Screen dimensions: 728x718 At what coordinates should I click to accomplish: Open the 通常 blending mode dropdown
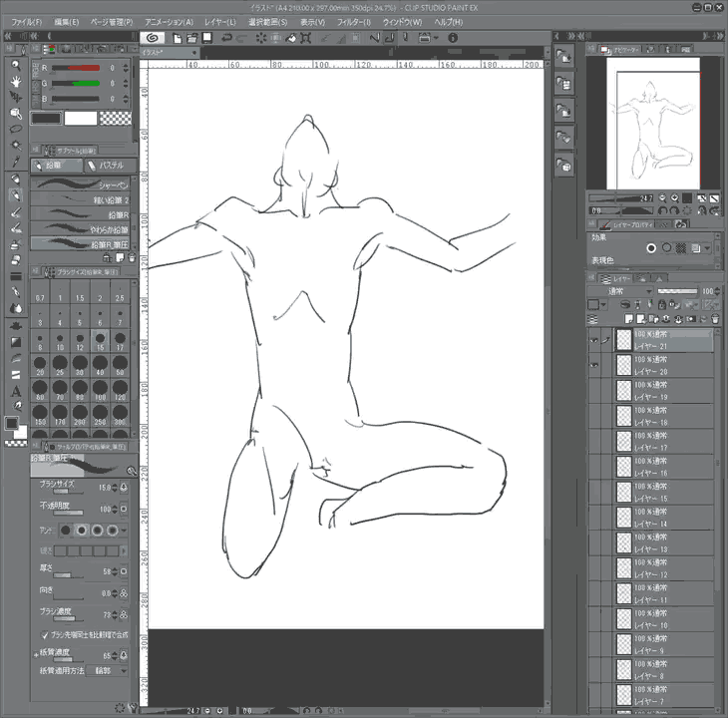pos(619,290)
